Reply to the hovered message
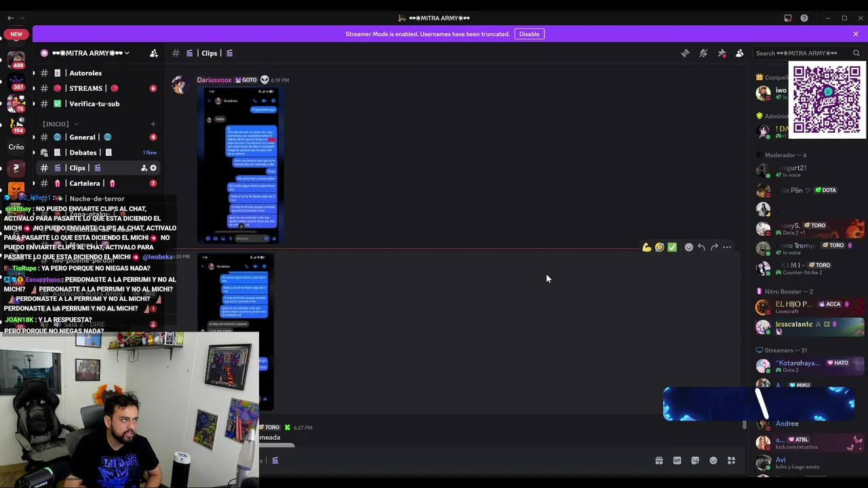This screenshot has width=868, height=488. 701,247
